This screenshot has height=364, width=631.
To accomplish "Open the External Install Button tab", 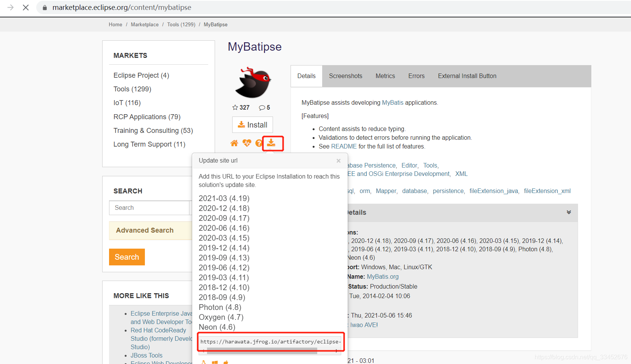I will [x=467, y=76].
